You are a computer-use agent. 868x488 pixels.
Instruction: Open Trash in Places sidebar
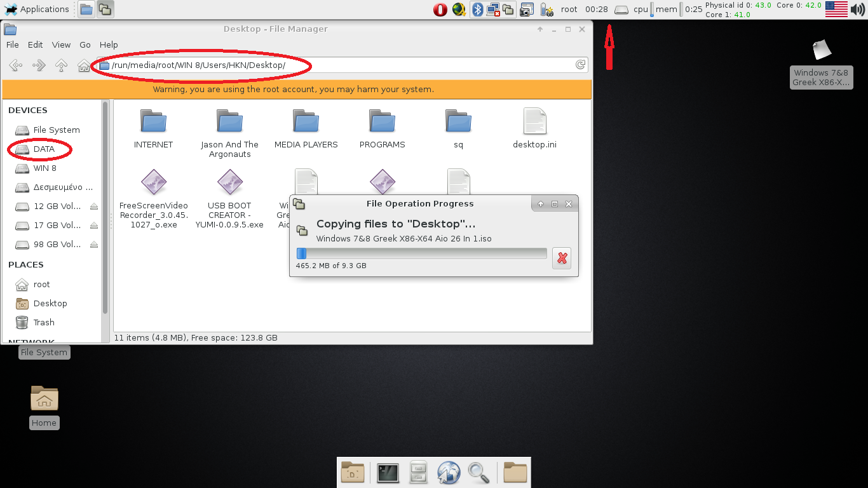(44, 323)
